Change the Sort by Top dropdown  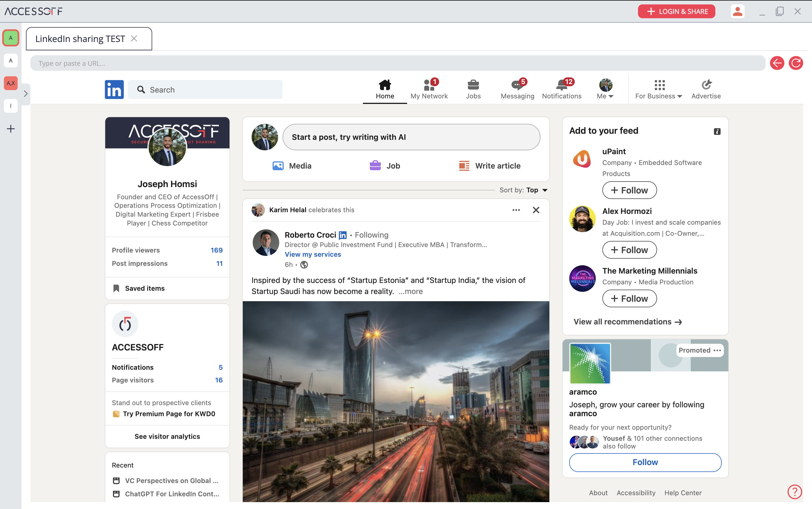(524, 190)
